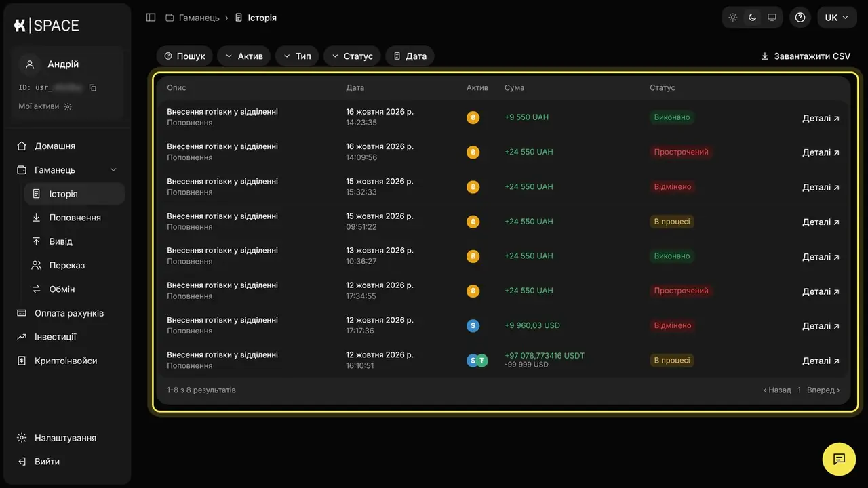
Task: Collapse the sidebar with the panel toggle icon
Action: (151, 18)
